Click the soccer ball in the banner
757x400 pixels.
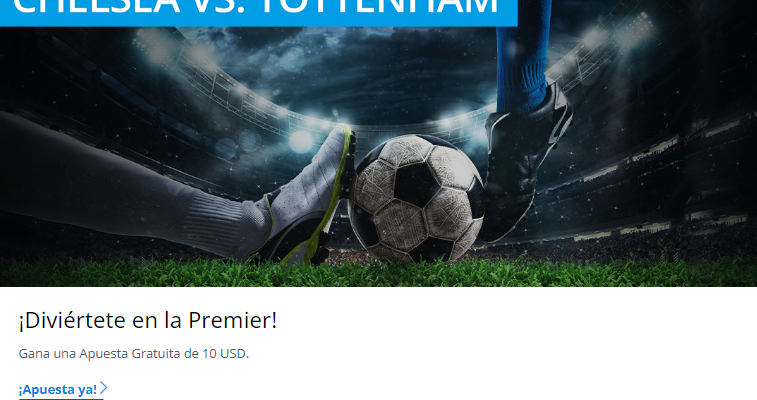(416, 199)
